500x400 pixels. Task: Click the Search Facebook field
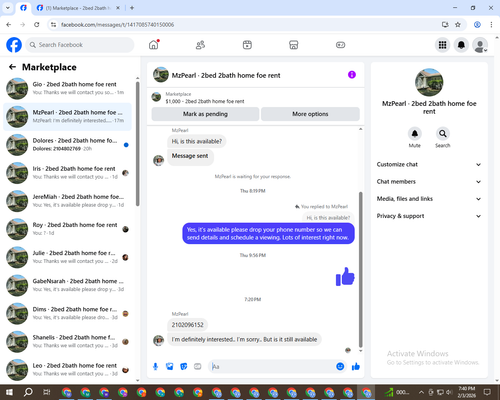pos(80,45)
